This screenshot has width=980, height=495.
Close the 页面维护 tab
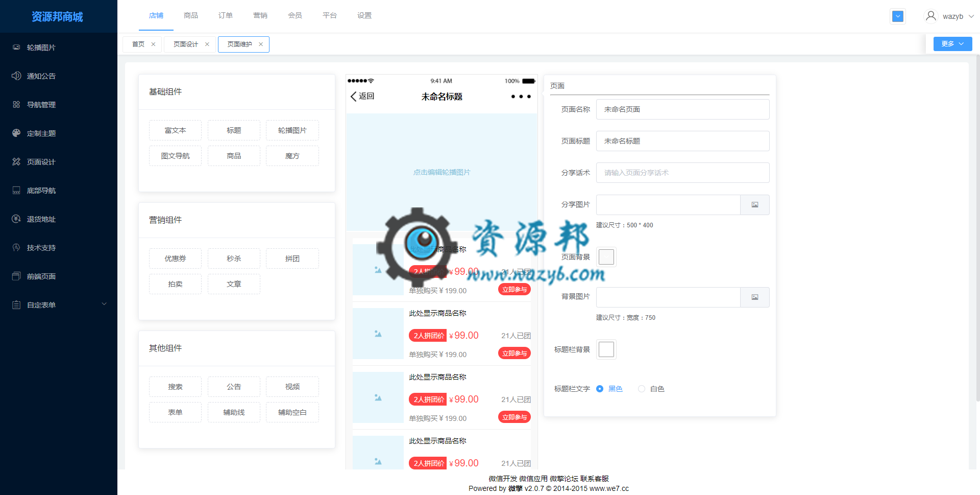(x=261, y=44)
